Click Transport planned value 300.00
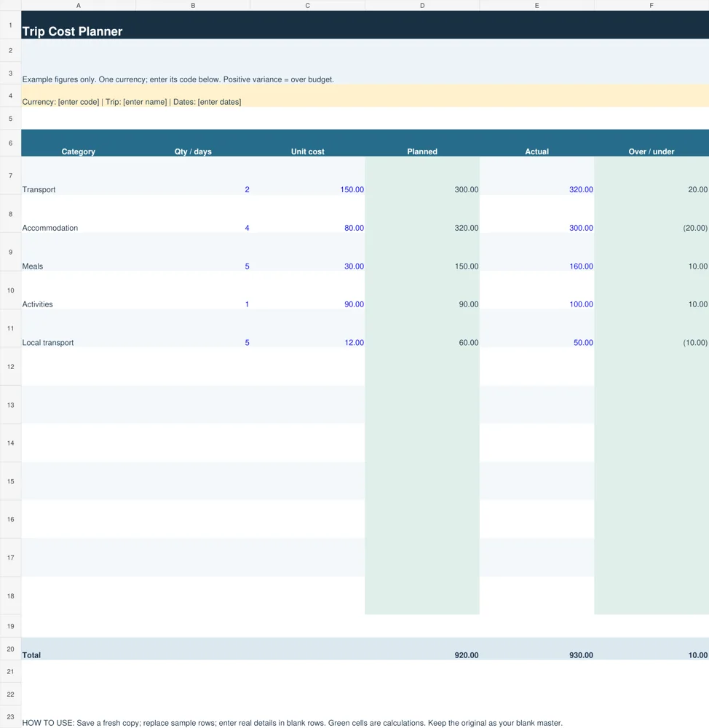709x728 pixels. coord(422,176)
